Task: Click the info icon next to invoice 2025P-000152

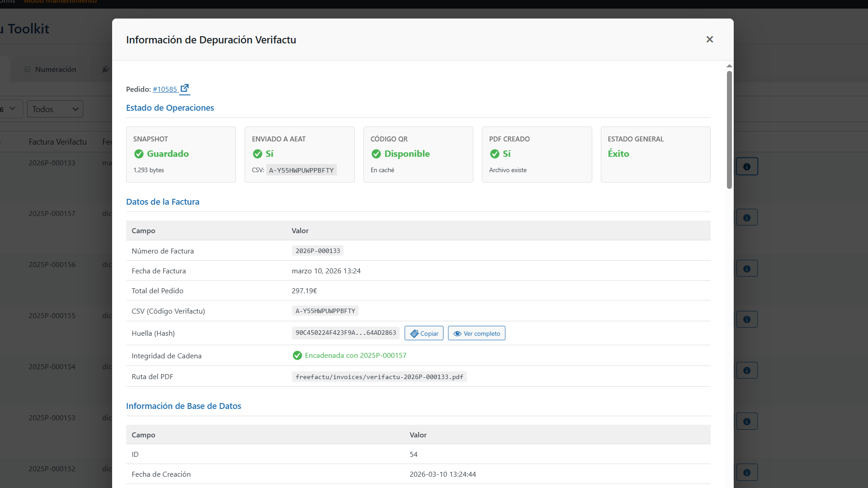Action: pyautogui.click(x=747, y=472)
